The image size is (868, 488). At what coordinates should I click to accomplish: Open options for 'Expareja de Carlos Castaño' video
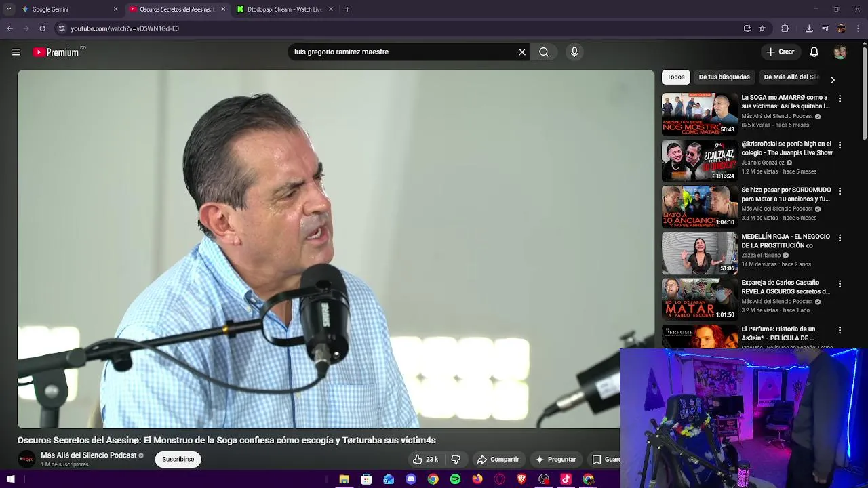click(x=840, y=284)
